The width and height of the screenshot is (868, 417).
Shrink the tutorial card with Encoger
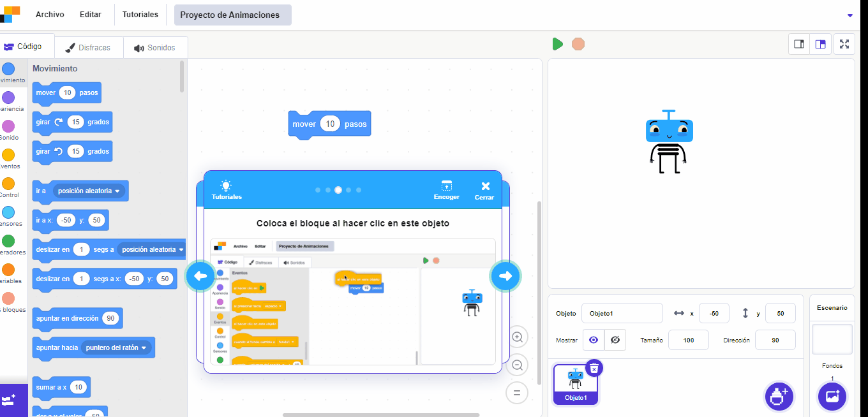[x=447, y=190]
